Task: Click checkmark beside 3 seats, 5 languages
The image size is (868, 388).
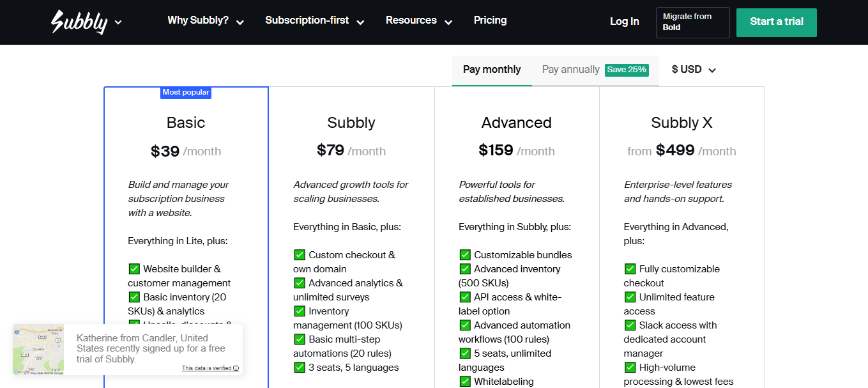Action: point(300,368)
